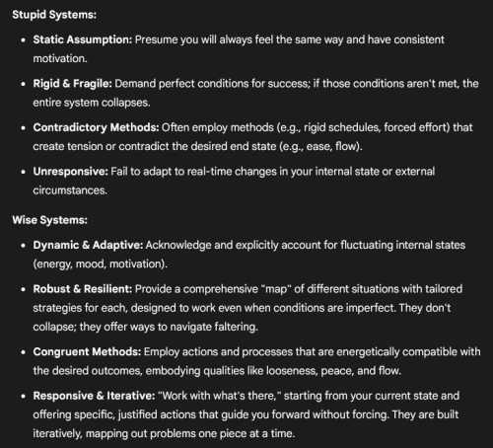Click the text "entire system collapses."

click(x=92, y=103)
